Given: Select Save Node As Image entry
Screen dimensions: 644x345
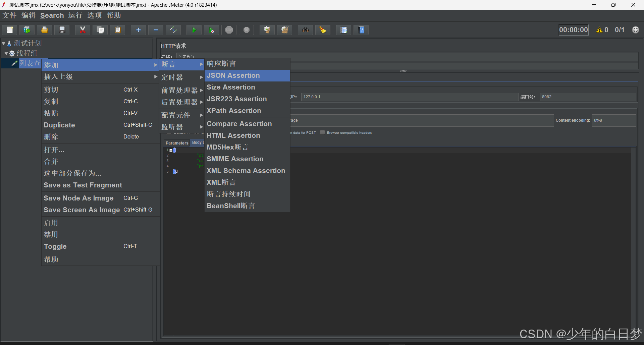Looking at the screenshot, I should tap(100, 198).
